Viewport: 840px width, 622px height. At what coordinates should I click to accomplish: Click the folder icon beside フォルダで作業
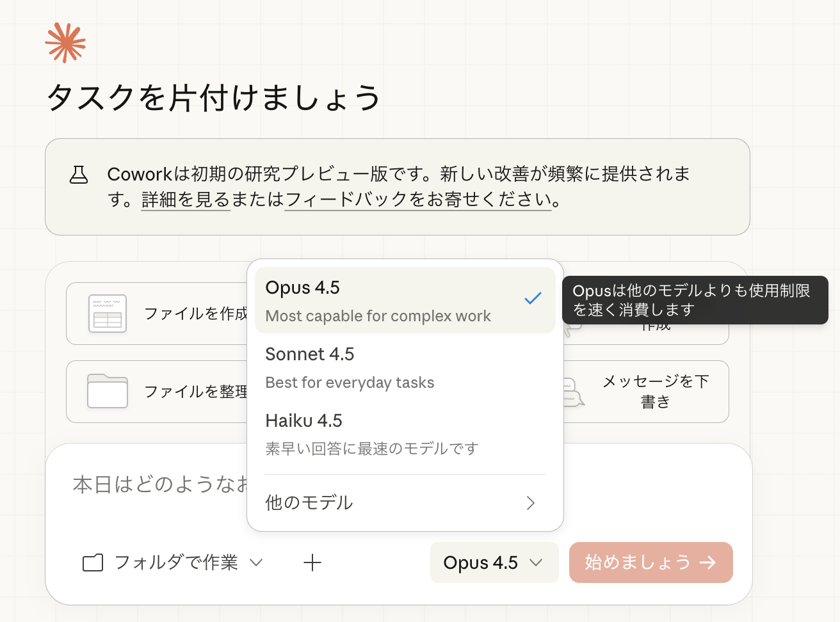(93, 563)
